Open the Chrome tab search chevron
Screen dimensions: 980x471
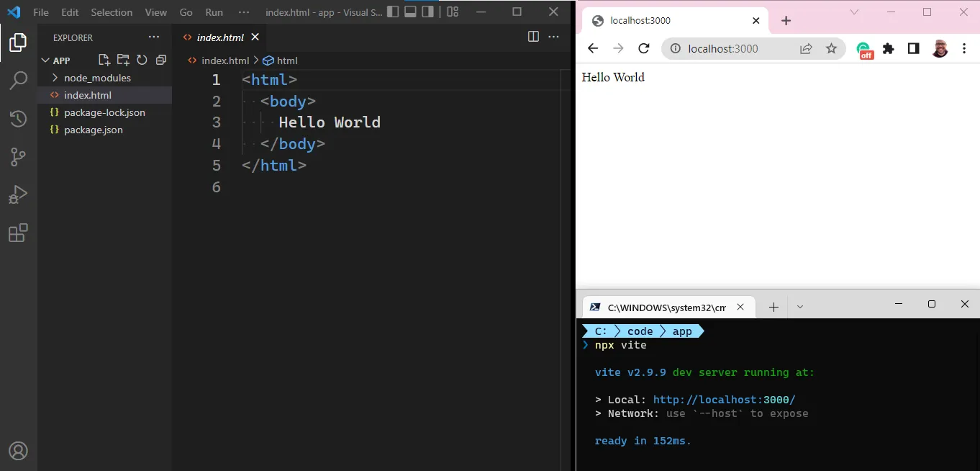coord(854,12)
